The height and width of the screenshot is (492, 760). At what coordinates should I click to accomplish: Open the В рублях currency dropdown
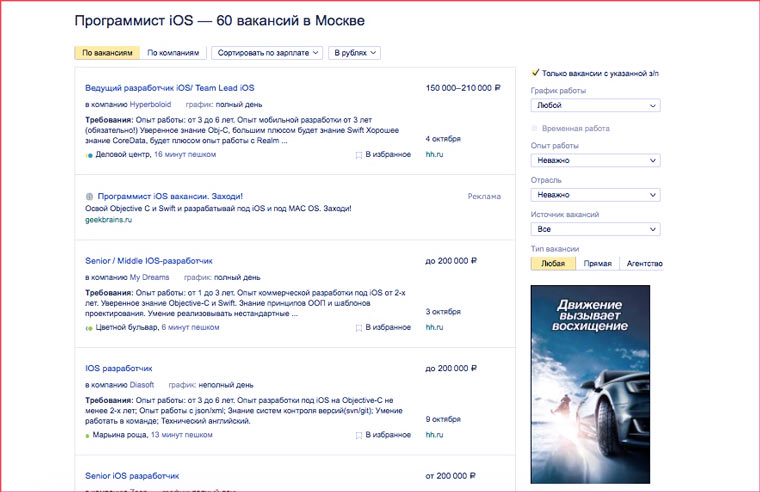pyautogui.click(x=354, y=52)
